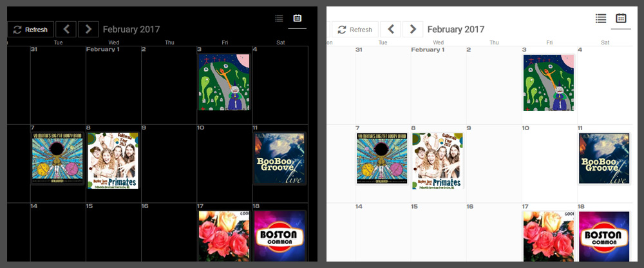This screenshot has height=268, width=644.
Task: Select day 31 in light calendar
Action: pos(359,50)
